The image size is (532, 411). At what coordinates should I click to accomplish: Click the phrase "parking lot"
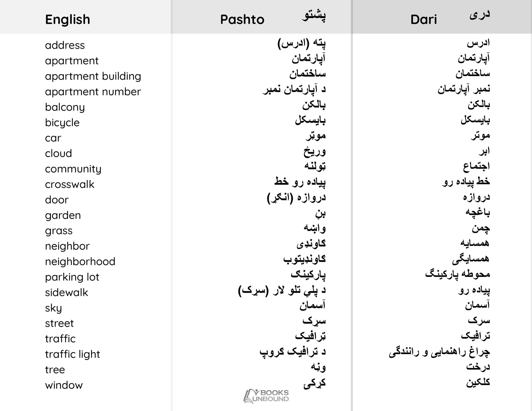coord(72,277)
